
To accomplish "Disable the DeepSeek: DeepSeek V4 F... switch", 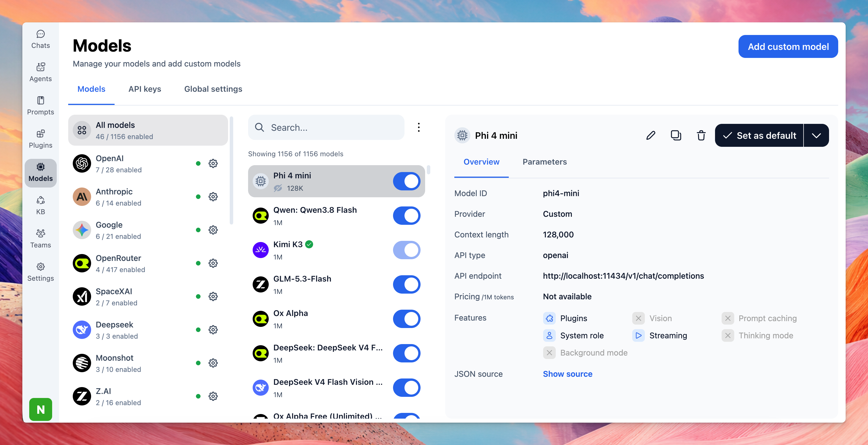I will coord(407,353).
